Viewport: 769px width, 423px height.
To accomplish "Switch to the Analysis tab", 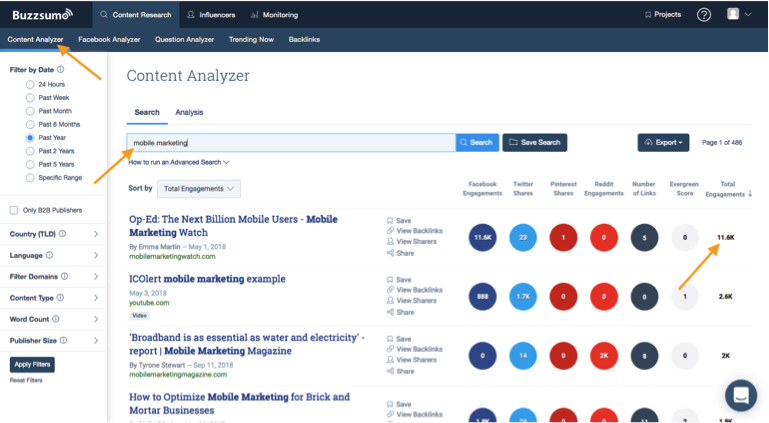I will [189, 113].
